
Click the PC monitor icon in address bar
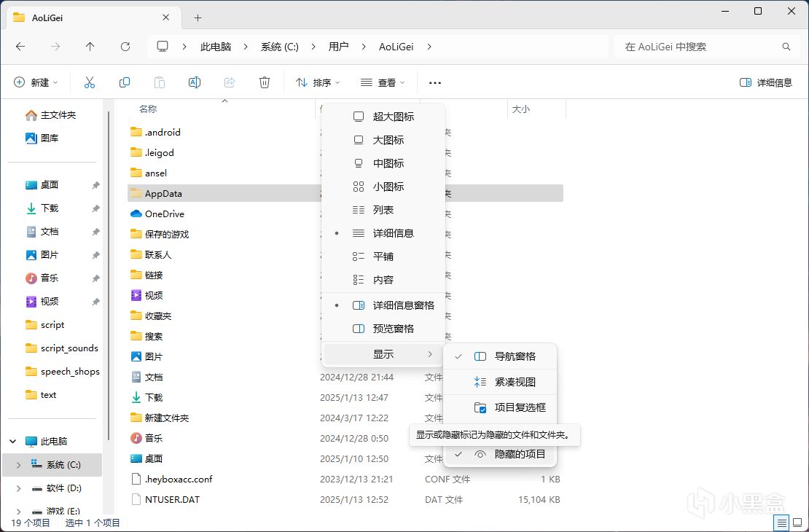click(x=163, y=47)
